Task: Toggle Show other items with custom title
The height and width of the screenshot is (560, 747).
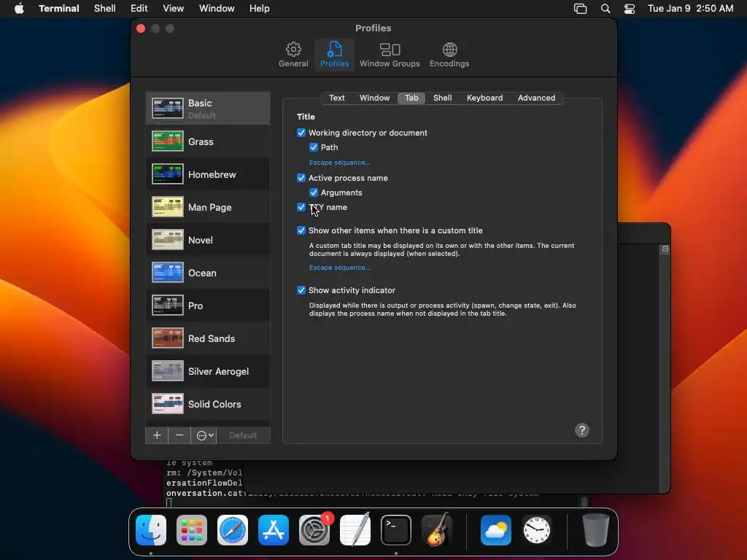Action: click(301, 230)
